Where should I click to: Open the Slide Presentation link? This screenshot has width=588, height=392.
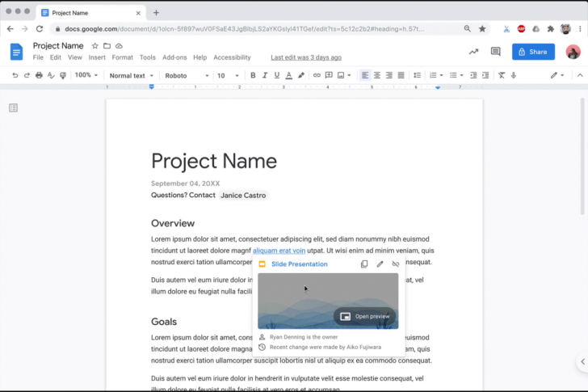pyautogui.click(x=299, y=264)
